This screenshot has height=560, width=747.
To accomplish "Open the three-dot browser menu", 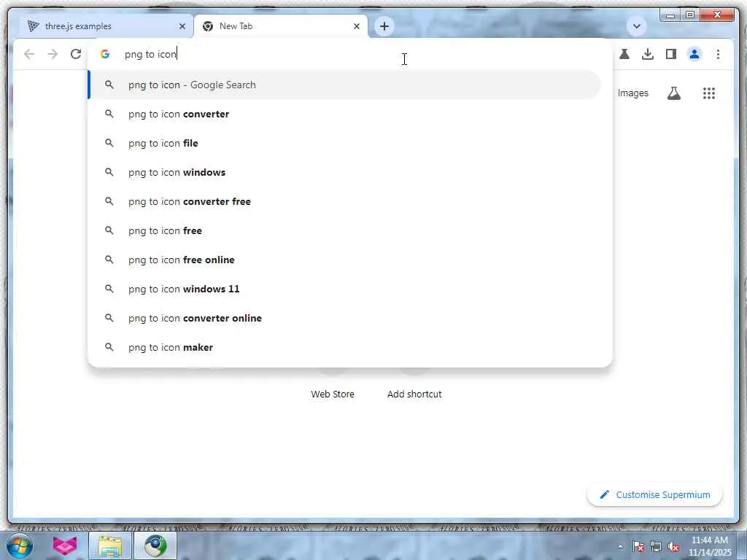I will click(x=718, y=54).
